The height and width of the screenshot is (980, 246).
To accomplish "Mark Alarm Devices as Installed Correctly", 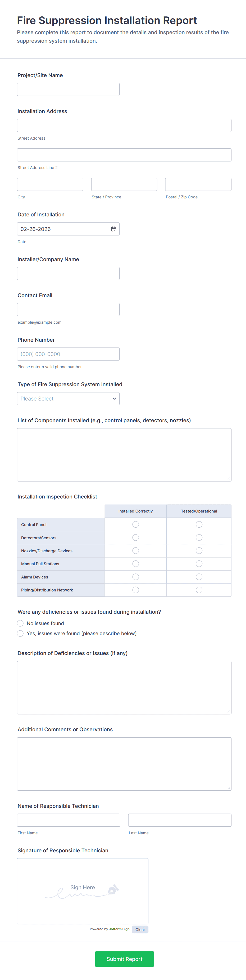I will coord(135,577).
